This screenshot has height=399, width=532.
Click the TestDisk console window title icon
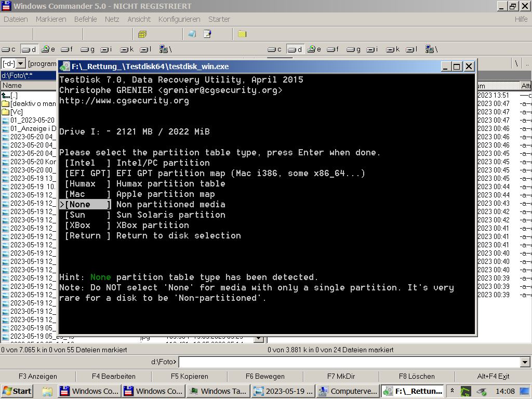click(64, 66)
